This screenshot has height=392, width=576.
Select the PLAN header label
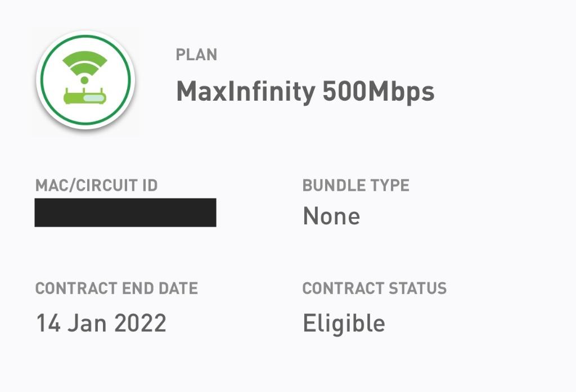pos(195,55)
